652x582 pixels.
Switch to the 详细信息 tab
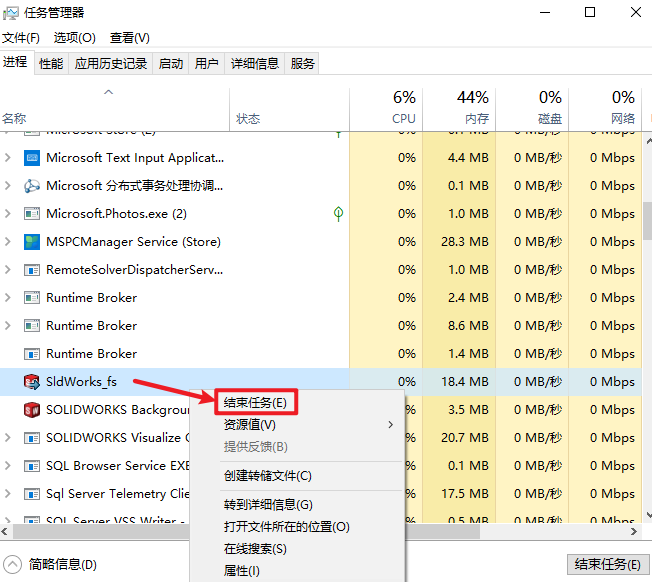(254, 63)
